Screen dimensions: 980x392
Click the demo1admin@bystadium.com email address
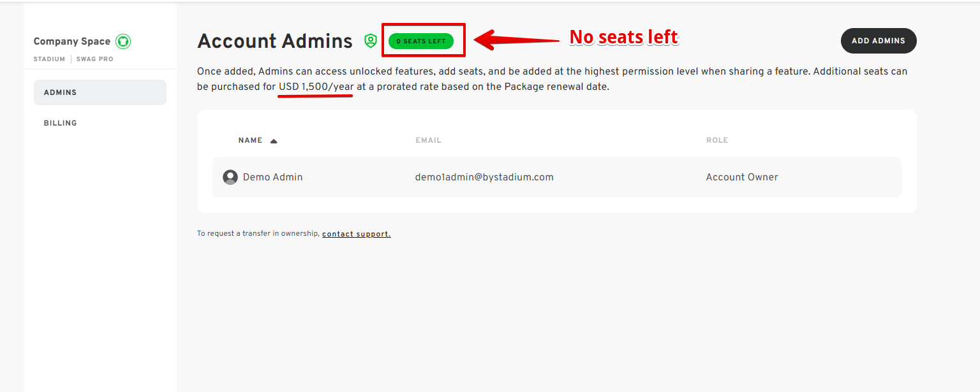(484, 177)
